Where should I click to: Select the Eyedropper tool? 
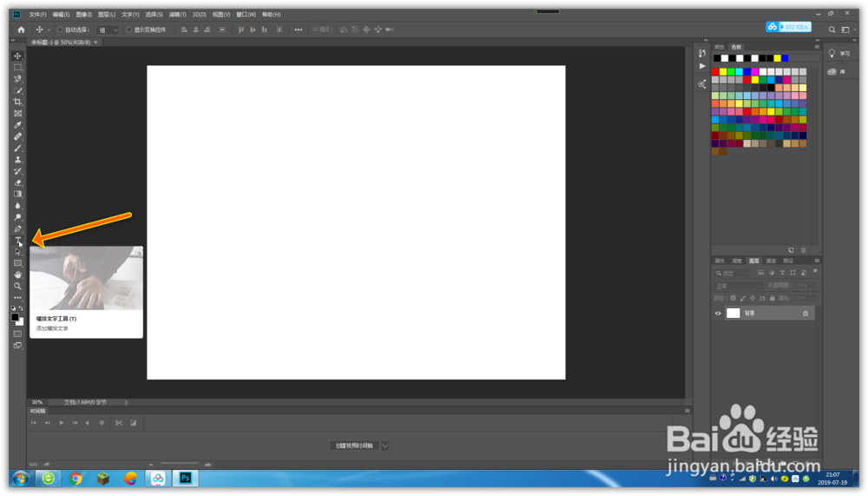click(x=17, y=125)
